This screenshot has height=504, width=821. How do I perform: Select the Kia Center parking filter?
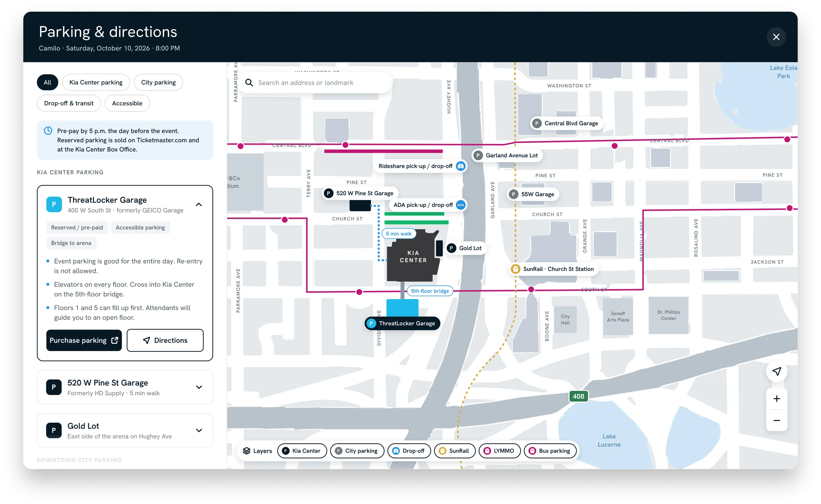pos(96,82)
